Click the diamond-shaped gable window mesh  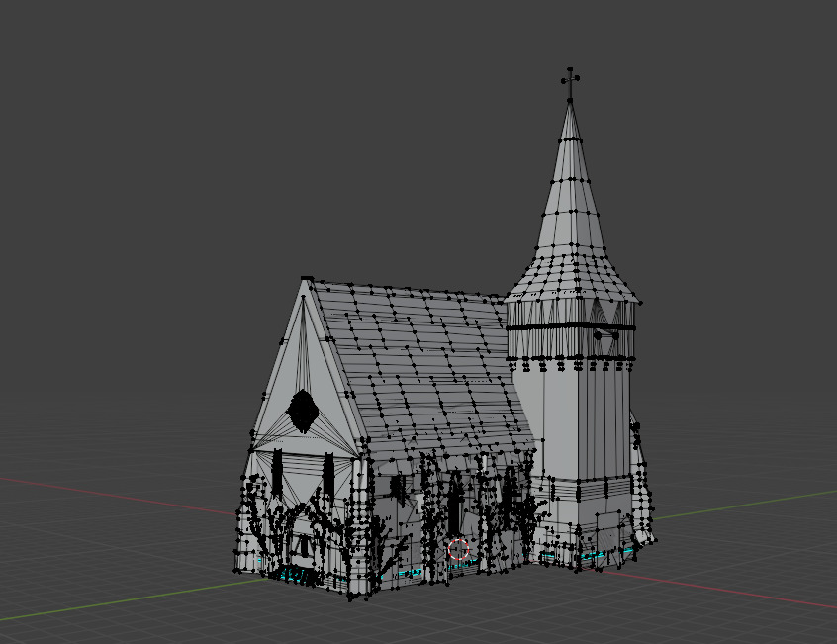303,411
